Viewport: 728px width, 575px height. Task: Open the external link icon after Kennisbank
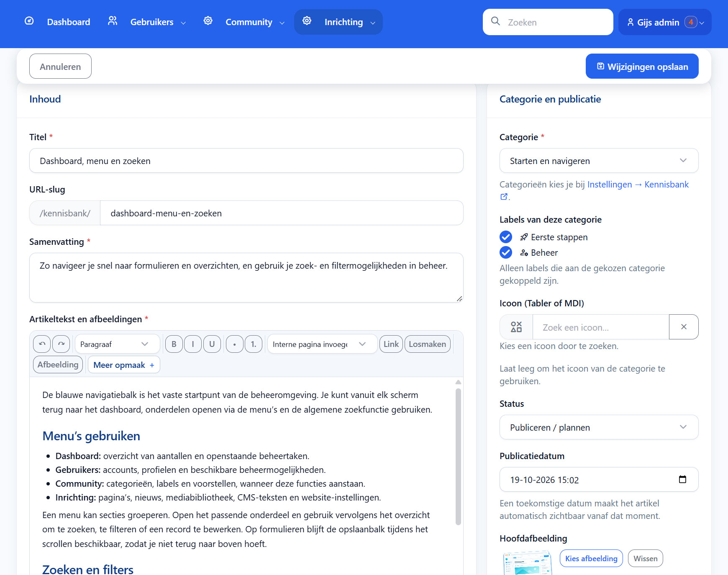pos(504,197)
